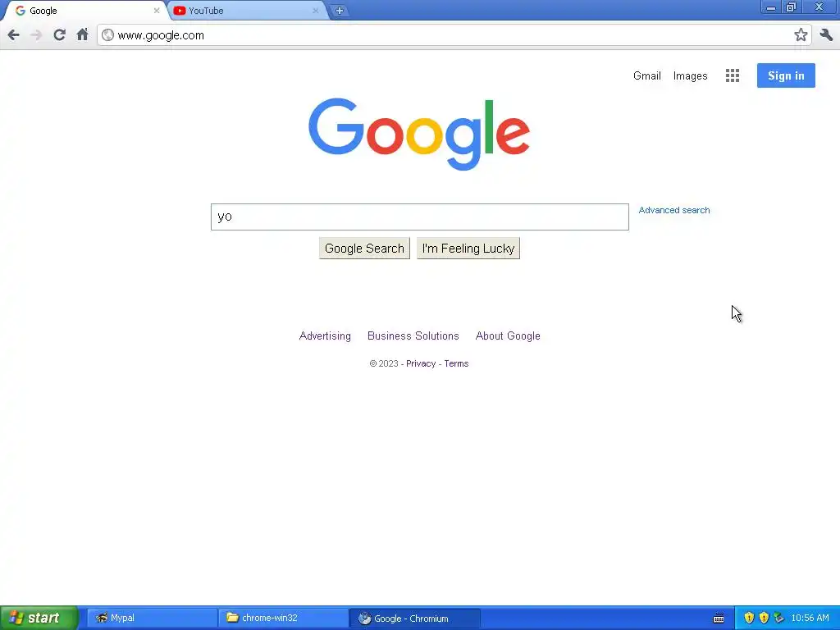This screenshot has width=840, height=630.
Task: Close the Google tab
Action: (157, 11)
